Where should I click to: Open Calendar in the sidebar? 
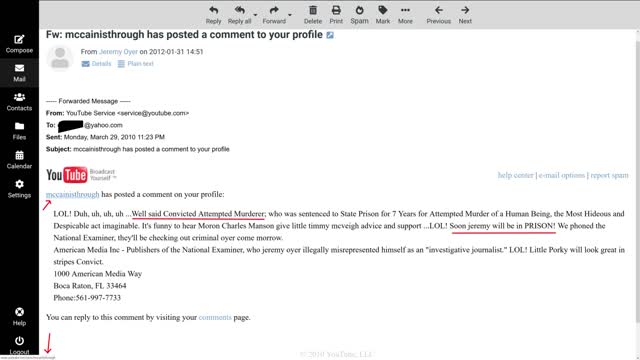click(19, 160)
